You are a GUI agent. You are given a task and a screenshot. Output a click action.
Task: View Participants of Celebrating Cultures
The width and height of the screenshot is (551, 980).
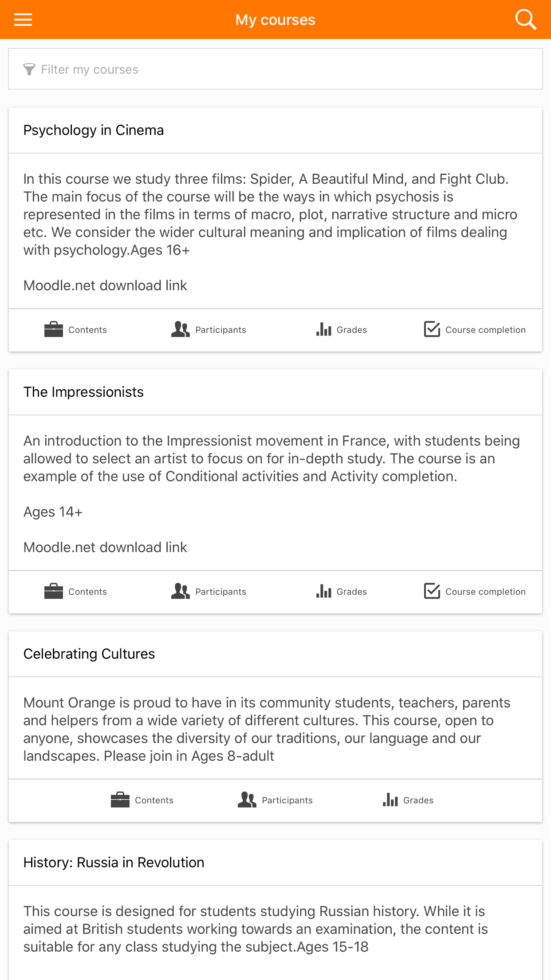coord(275,800)
